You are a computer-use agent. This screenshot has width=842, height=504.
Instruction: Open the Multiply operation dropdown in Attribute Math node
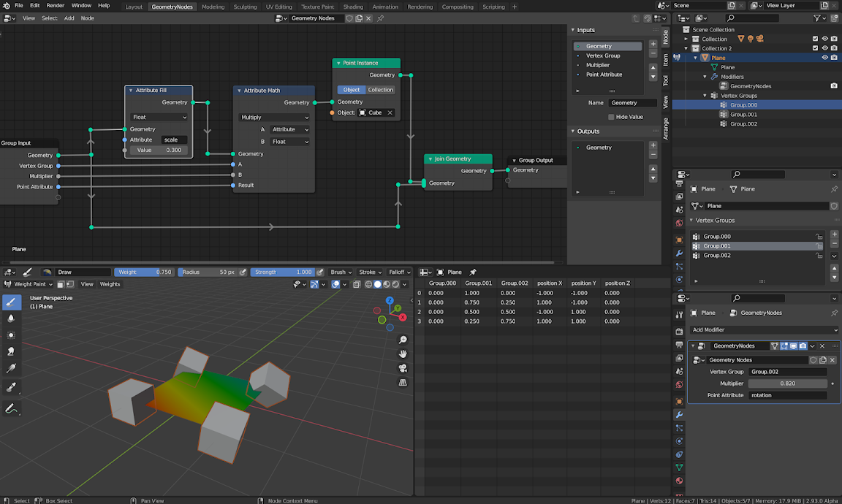tap(273, 117)
